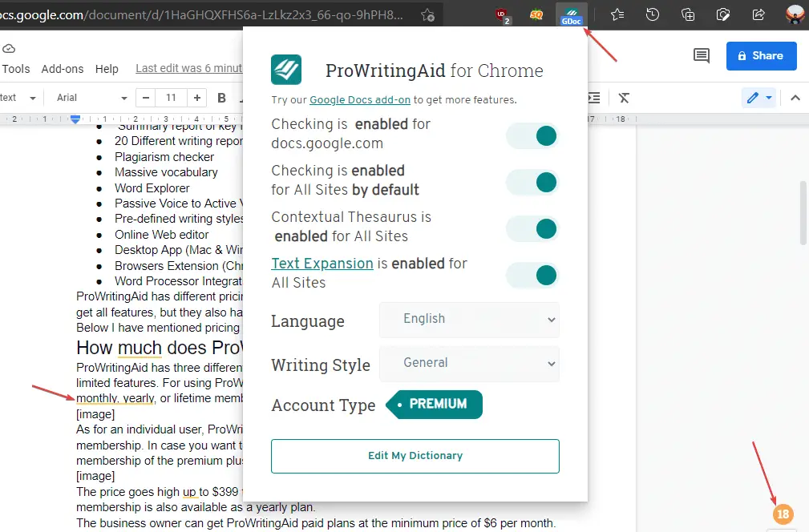Screen dimensions: 809x532
Task: Open the browser Collections icon
Action: [x=688, y=15]
